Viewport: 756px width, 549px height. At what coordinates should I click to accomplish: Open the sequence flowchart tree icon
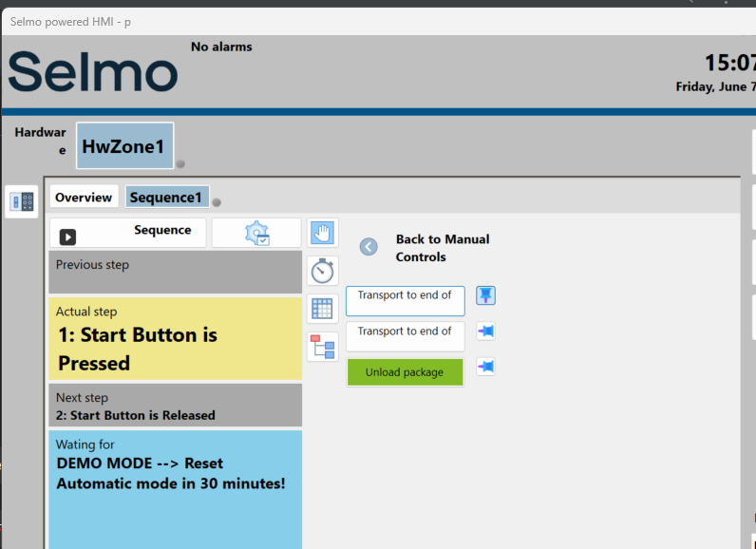(x=323, y=347)
